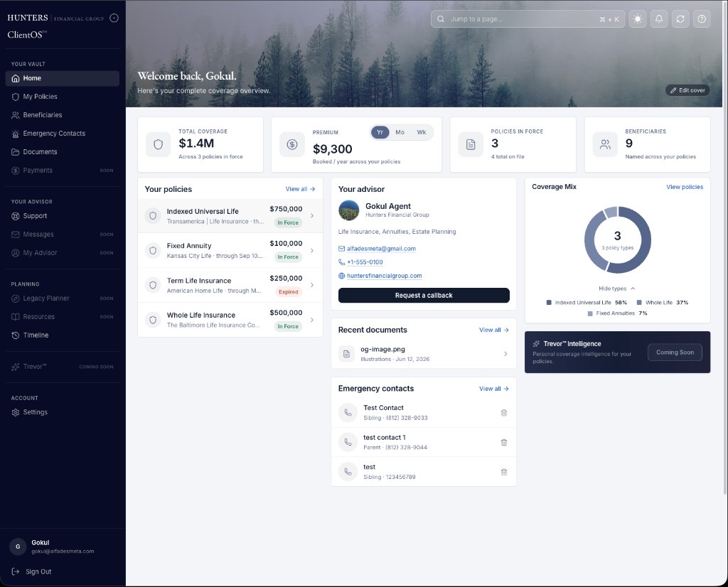Image resolution: width=728 pixels, height=587 pixels.
Task: Click trash icon for contact 123456789
Action: coord(504,472)
